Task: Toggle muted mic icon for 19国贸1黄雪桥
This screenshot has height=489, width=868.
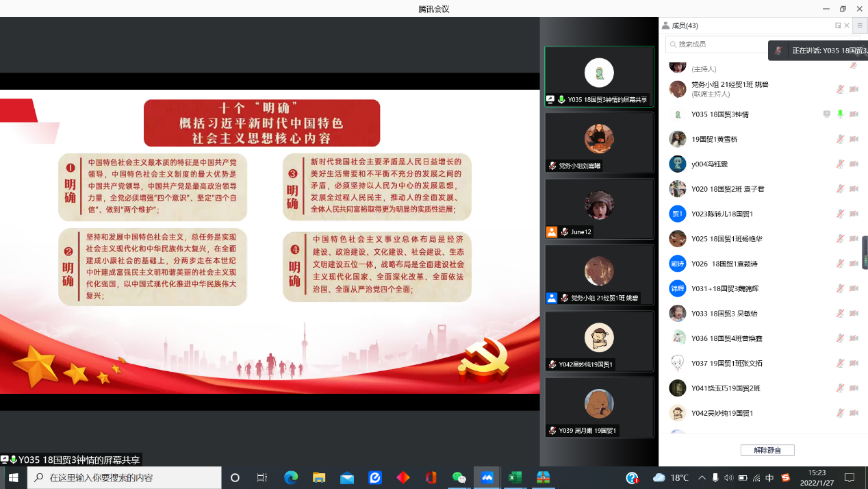Action: 840,139
